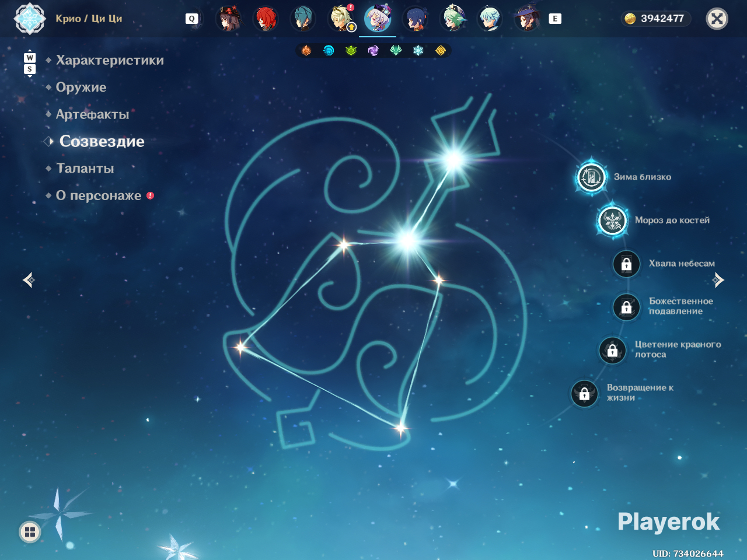This screenshot has width=747, height=560.
Task: Select locked 'Возвращение к жизни' constellation
Action: pos(584,394)
